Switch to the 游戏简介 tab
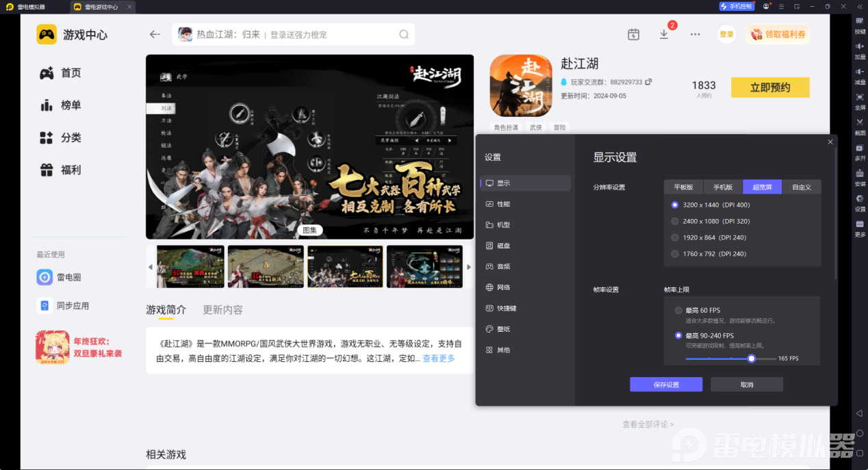The height and width of the screenshot is (470, 868). [x=166, y=310]
